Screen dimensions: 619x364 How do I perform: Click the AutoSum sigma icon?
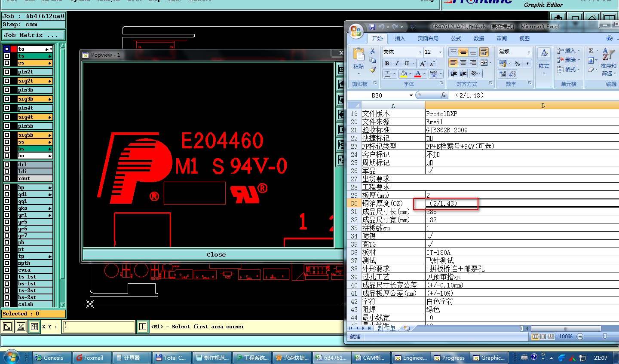click(591, 51)
